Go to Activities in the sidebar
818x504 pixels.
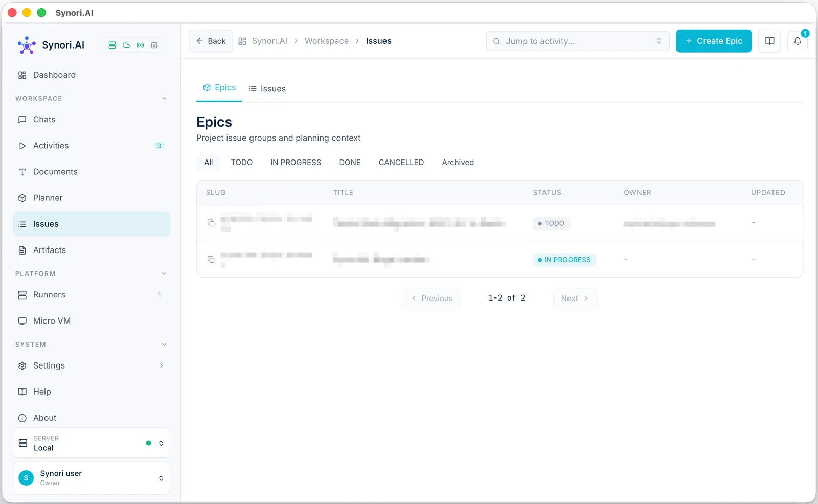92,146
